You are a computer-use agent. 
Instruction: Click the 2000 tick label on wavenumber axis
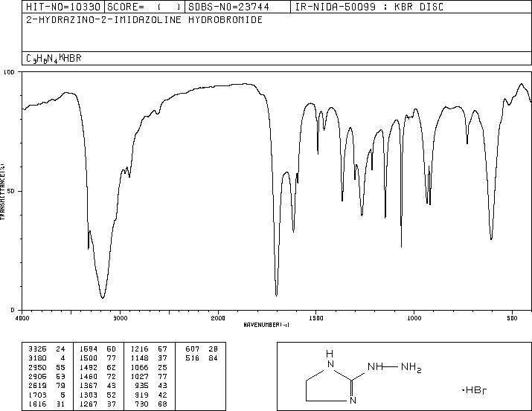[218, 318]
